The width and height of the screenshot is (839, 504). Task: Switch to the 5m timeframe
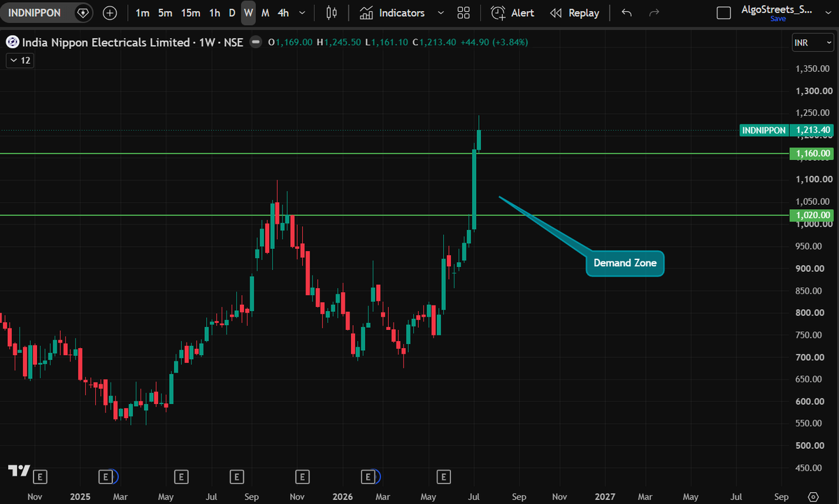pos(165,13)
